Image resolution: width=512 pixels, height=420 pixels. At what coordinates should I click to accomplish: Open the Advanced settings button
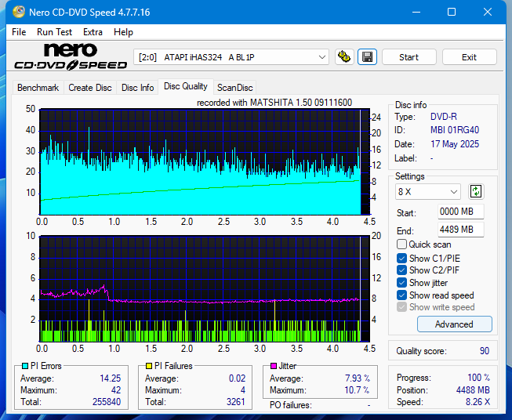(x=454, y=324)
